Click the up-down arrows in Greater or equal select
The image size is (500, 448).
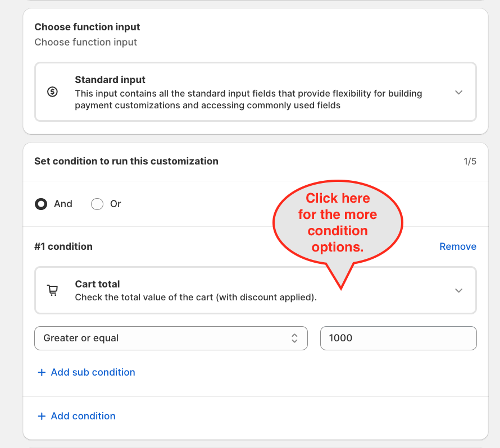coord(294,338)
